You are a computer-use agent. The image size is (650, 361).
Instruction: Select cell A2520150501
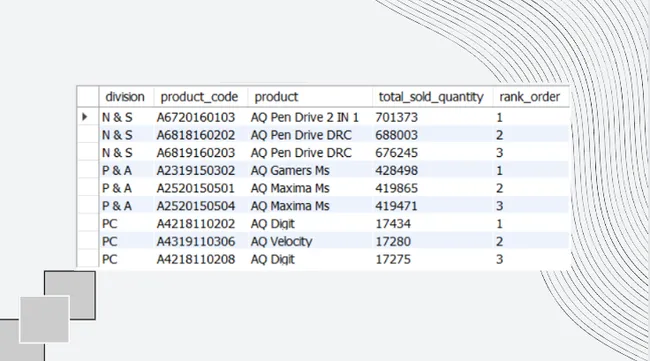(x=196, y=189)
